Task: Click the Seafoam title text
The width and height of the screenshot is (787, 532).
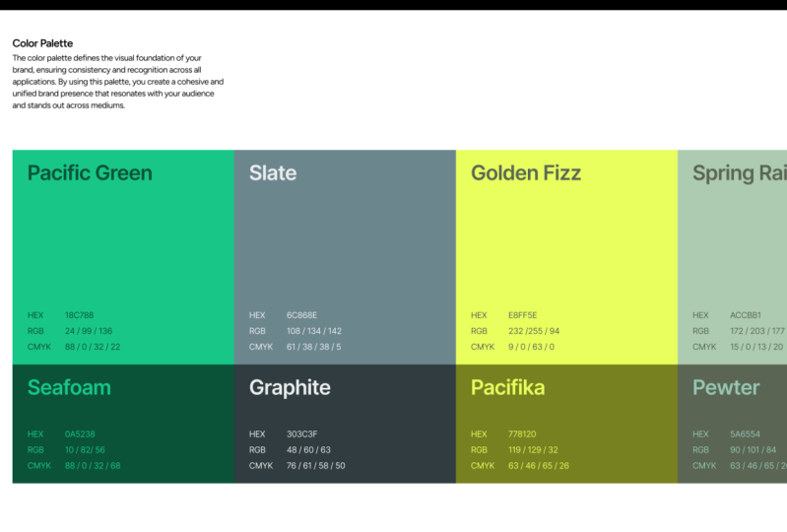Action: click(x=69, y=387)
